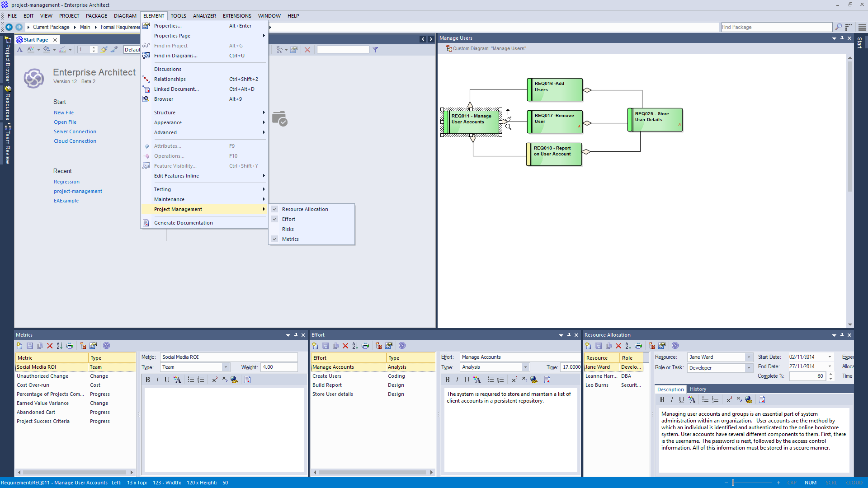
Task: Click the Bold button in Resource Allocation description
Action: [662, 399]
